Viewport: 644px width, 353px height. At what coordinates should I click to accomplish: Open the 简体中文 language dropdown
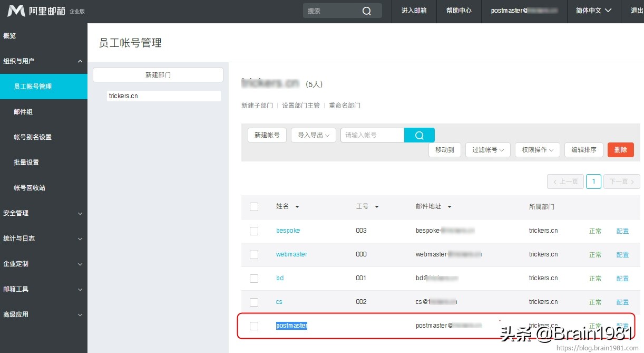pos(593,11)
